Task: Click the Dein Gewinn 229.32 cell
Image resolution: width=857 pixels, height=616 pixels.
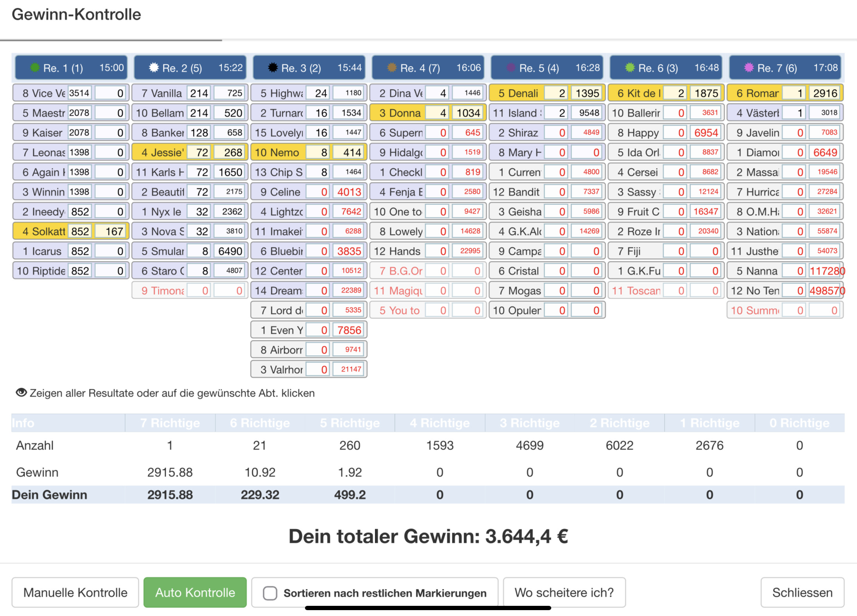Action: (x=260, y=494)
